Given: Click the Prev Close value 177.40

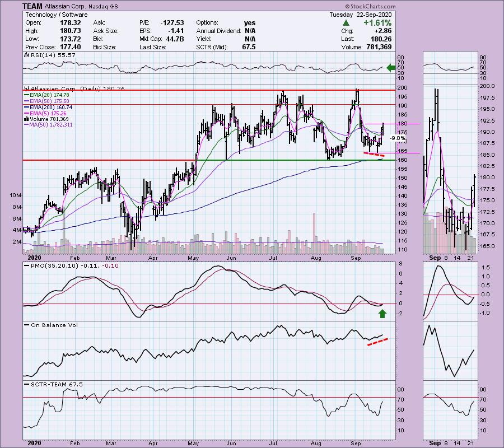Looking at the screenshot, I should pyautogui.click(x=70, y=47).
